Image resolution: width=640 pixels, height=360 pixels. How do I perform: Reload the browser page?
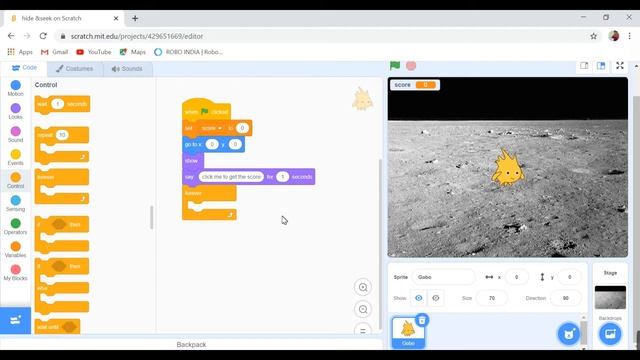(43, 36)
